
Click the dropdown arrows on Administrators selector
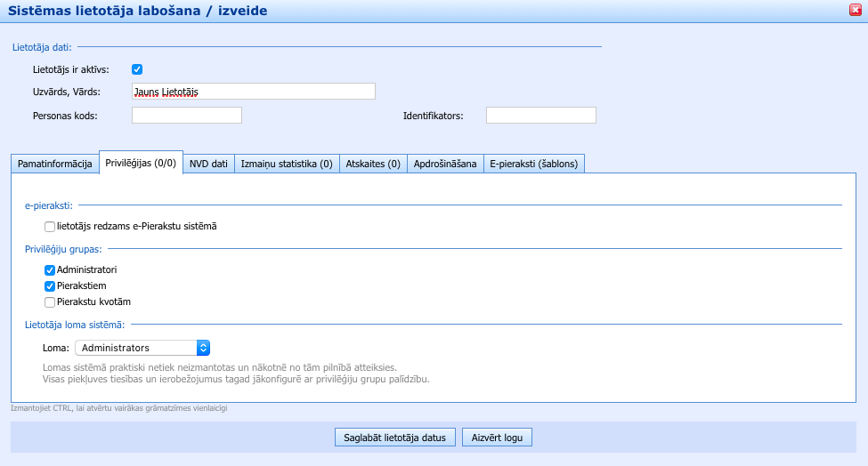pyautogui.click(x=203, y=348)
